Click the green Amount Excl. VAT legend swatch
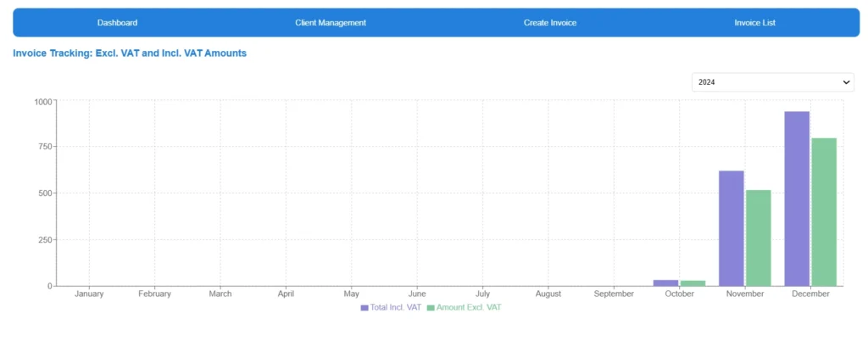The height and width of the screenshot is (347, 868). 431,308
